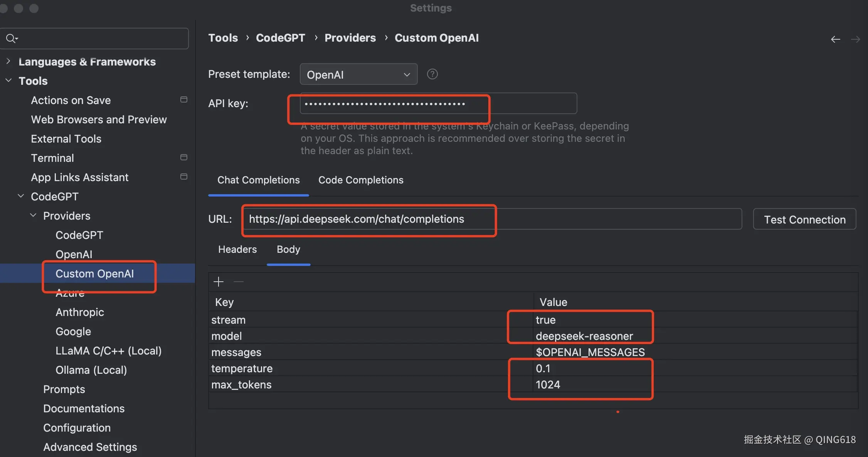Switch to the Headers tab
The width and height of the screenshot is (868, 457).
click(x=237, y=249)
